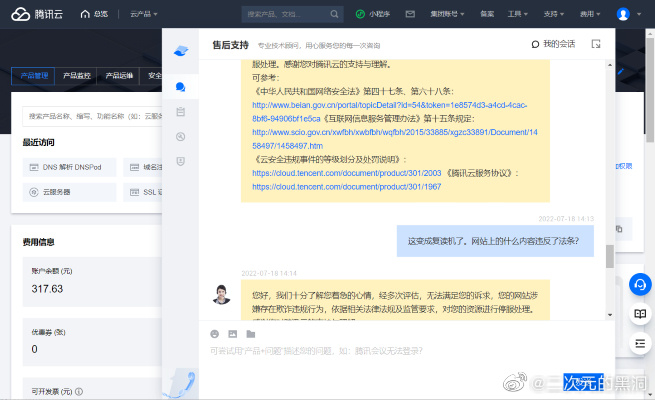Open the emoji picker in chat
The height and width of the screenshot is (400, 655).
(x=215, y=333)
